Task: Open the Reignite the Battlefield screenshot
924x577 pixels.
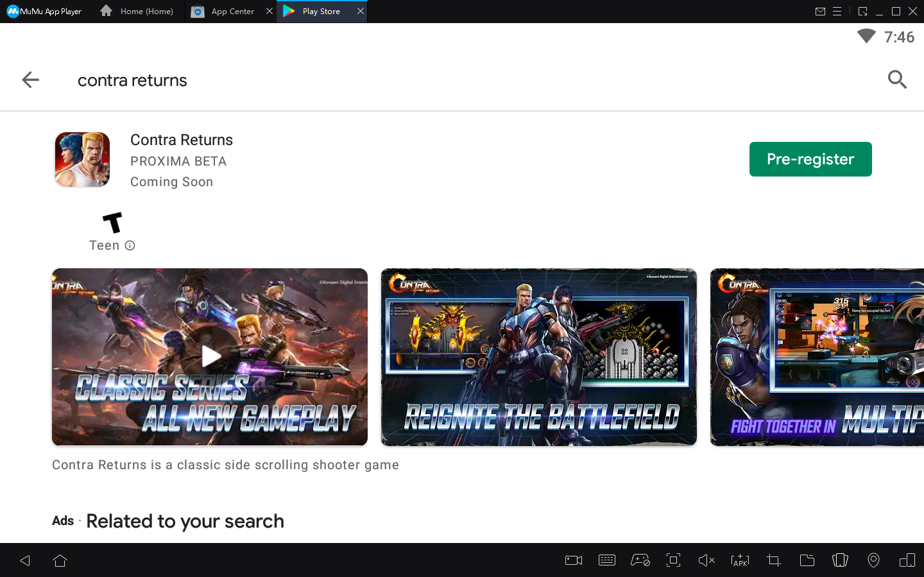Action: [x=539, y=357]
